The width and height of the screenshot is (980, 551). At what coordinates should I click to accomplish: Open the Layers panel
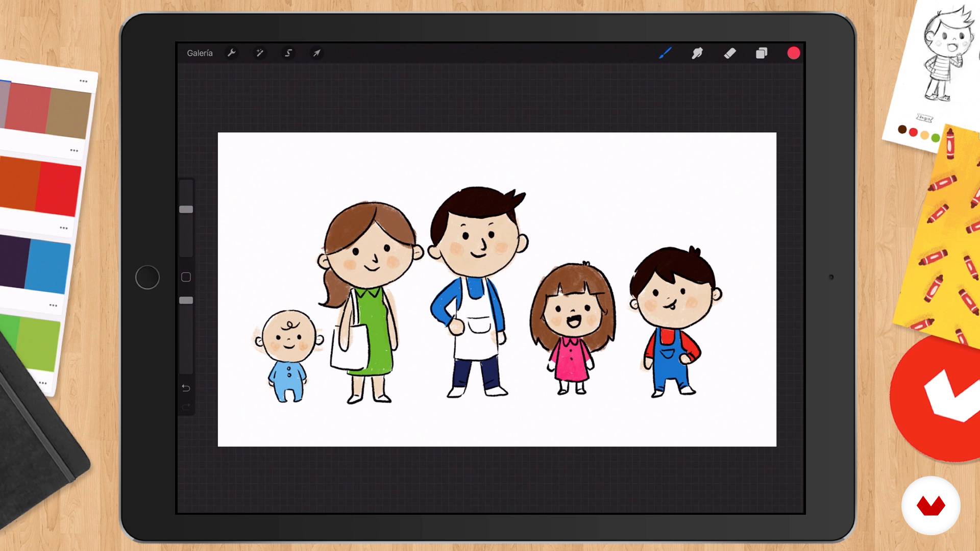762,53
